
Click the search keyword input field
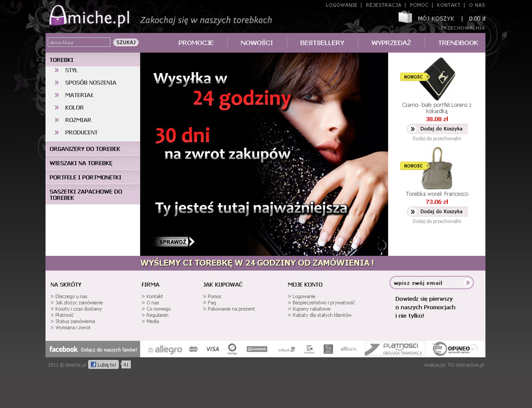[79, 42]
